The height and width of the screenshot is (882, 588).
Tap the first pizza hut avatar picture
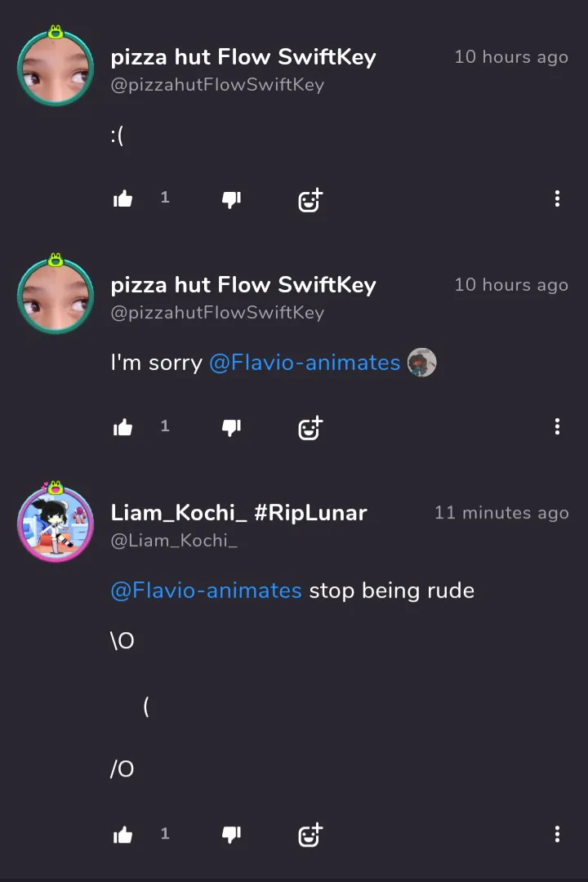click(x=56, y=66)
